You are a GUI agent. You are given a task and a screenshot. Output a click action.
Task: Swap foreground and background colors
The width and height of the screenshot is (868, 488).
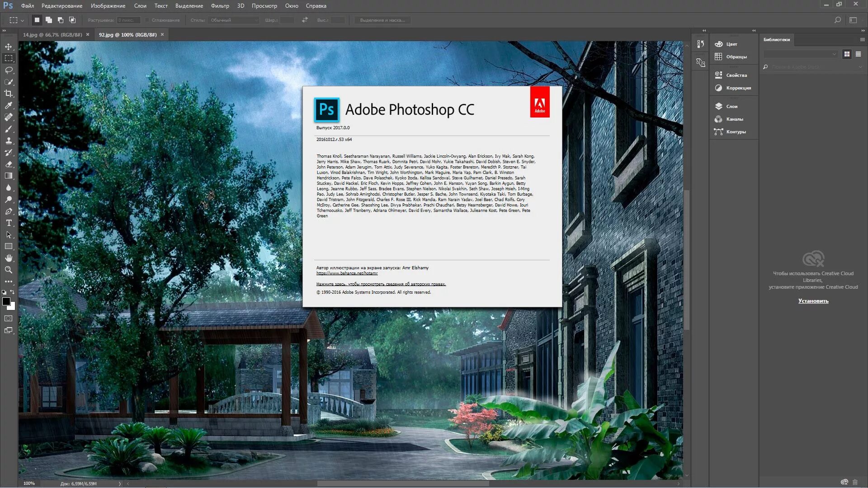point(13,292)
